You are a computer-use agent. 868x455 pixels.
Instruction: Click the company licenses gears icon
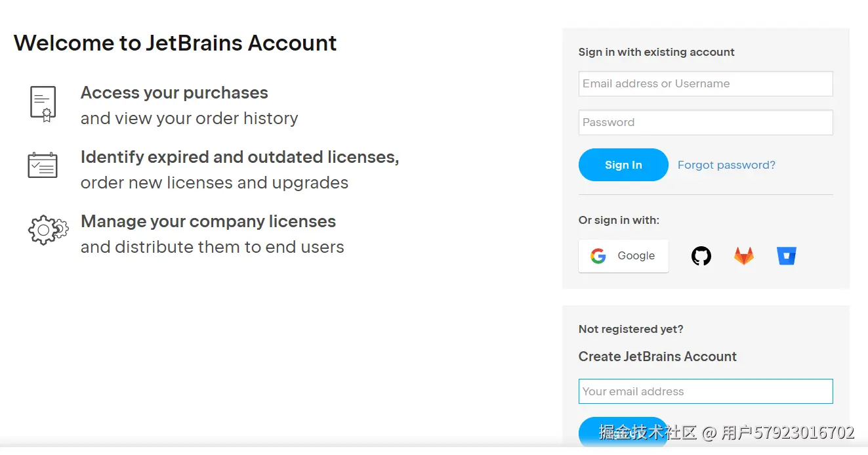47,230
